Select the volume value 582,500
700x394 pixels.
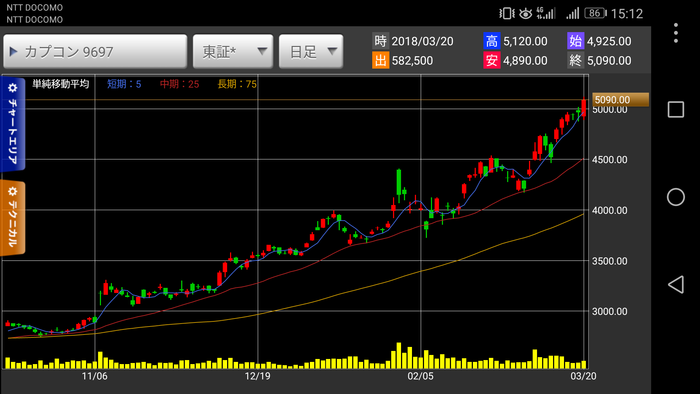(x=412, y=61)
